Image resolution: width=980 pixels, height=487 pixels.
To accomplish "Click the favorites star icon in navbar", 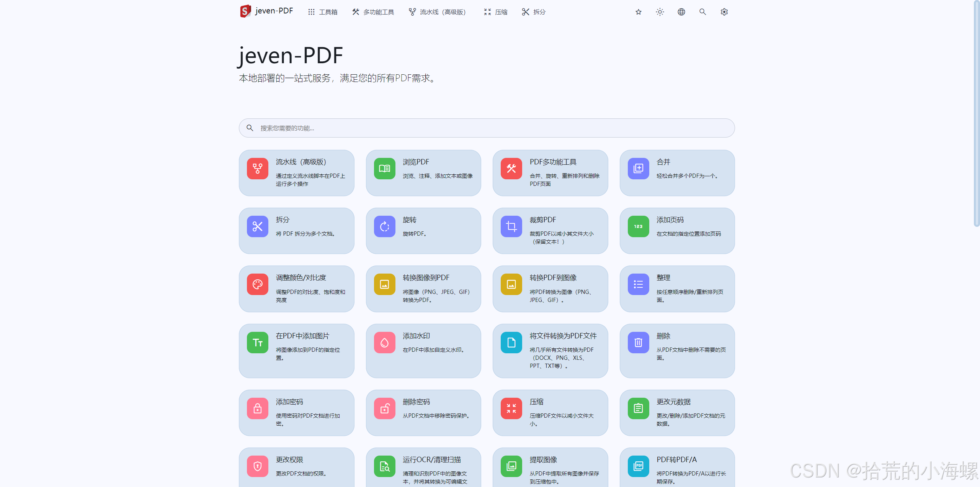I will tap(638, 12).
